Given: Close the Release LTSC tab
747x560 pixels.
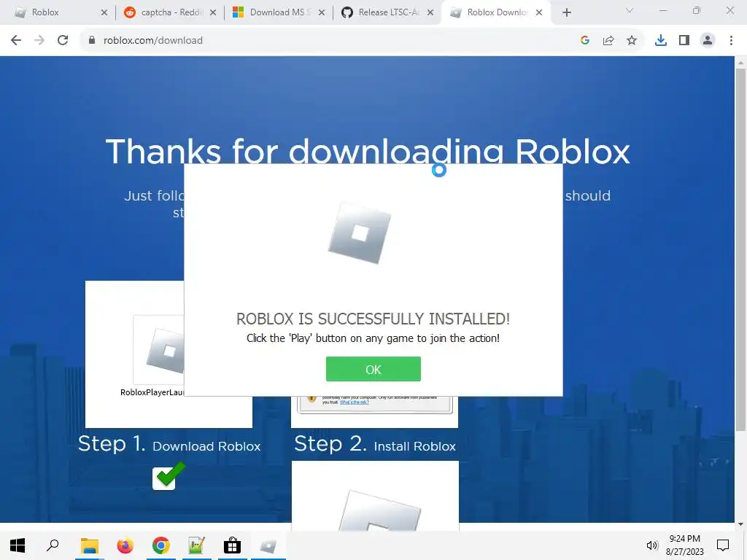Looking at the screenshot, I should pyautogui.click(x=430, y=12).
